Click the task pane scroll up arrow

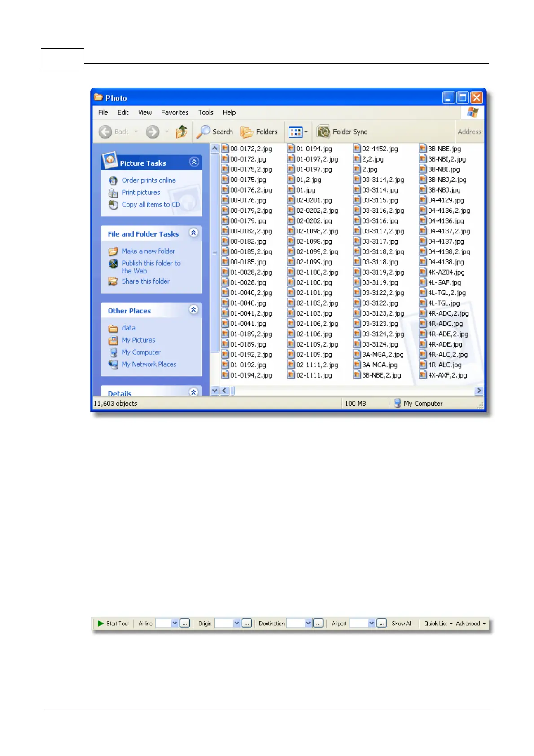tap(214, 149)
